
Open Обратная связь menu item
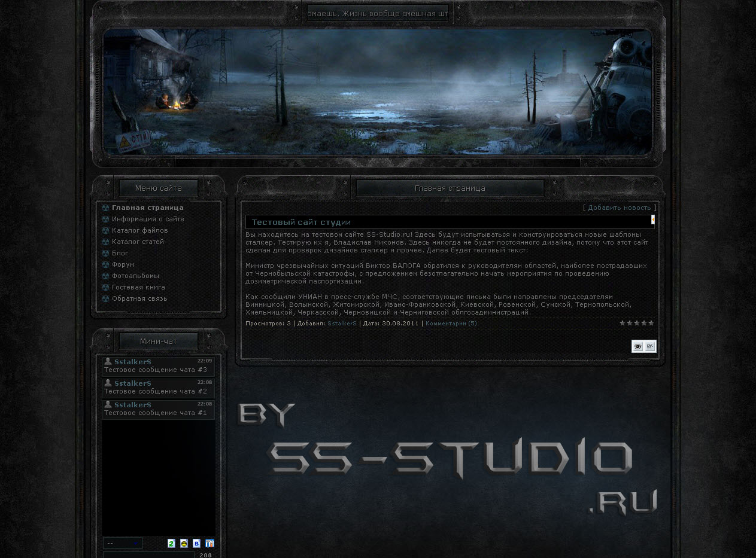pos(139,298)
